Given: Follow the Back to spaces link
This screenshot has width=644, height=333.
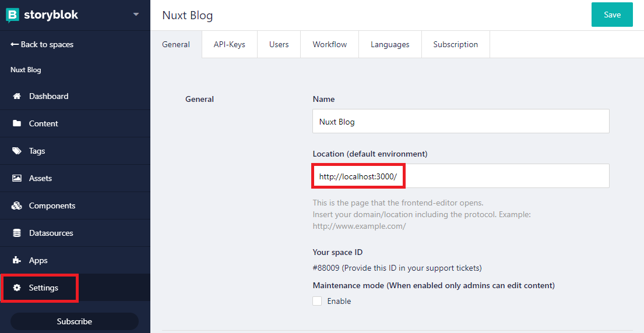Looking at the screenshot, I should [x=42, y=44].
